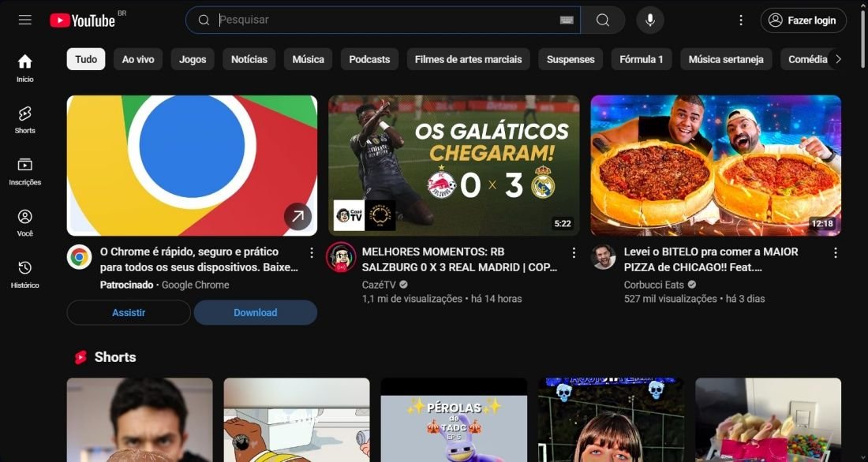Open Histórico from the sidebar
The height and width of the screenshot is (462, 868).
tap(24, 268)
